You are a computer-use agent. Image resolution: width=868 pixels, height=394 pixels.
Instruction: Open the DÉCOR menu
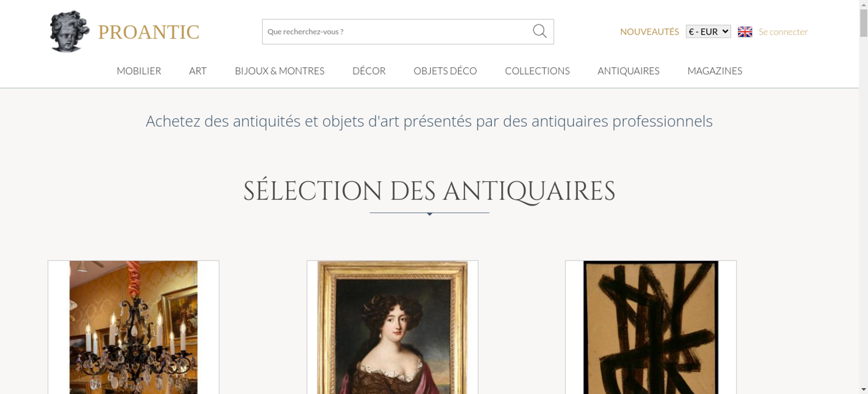click(369, 71)
